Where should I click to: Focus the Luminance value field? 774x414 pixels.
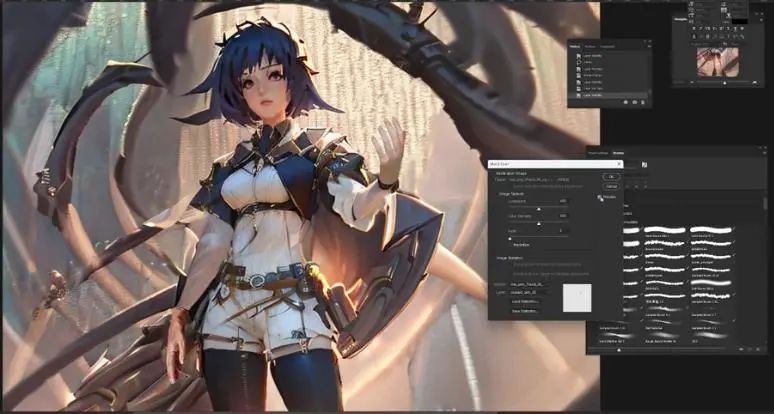pyautogui.click(x=562, y=201)
